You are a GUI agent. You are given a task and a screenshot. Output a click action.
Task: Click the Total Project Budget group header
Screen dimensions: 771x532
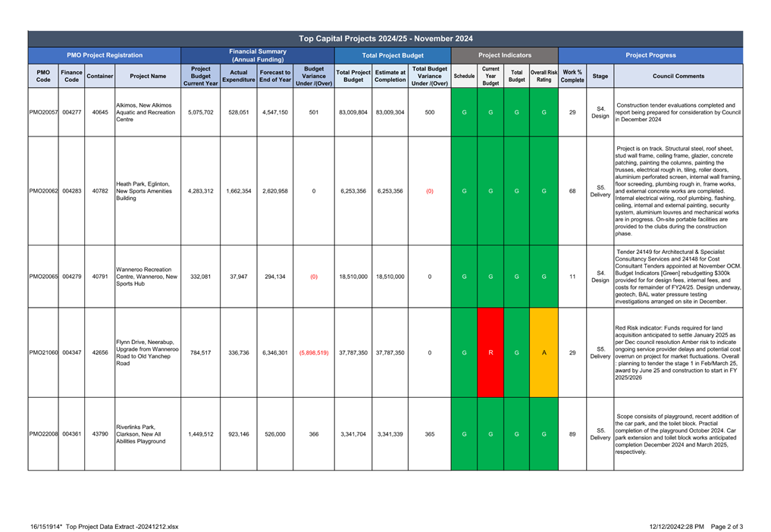(393, 55)
